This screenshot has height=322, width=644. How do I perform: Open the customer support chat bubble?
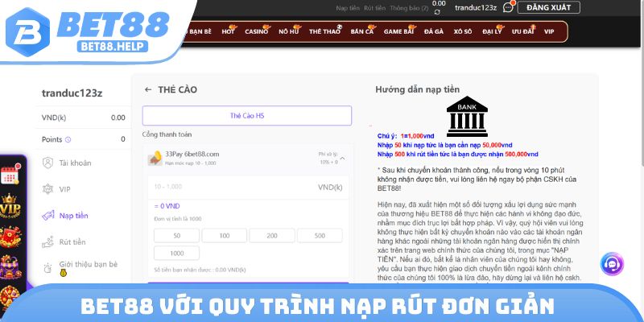612,264
